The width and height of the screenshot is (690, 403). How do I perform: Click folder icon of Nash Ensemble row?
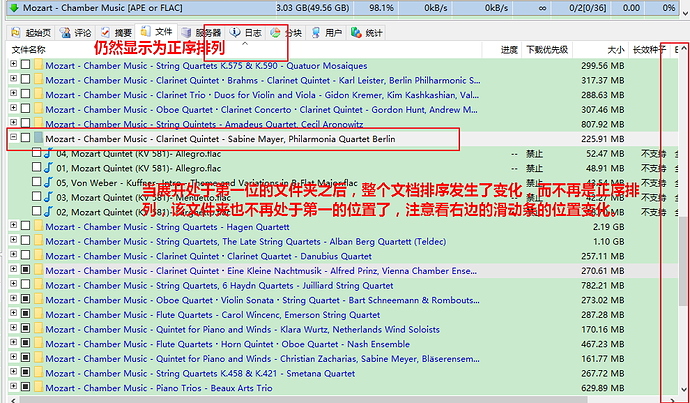39,344
